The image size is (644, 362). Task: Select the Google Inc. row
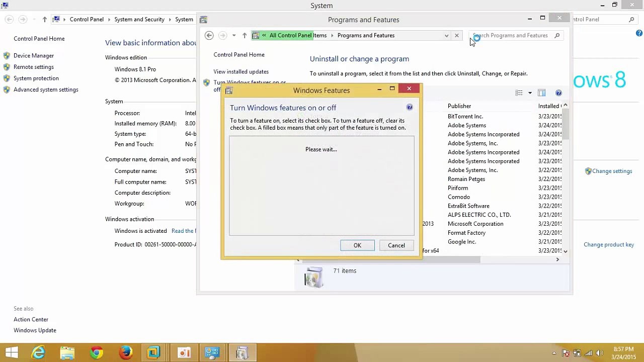pyautogui.click(x=462, y=242)
